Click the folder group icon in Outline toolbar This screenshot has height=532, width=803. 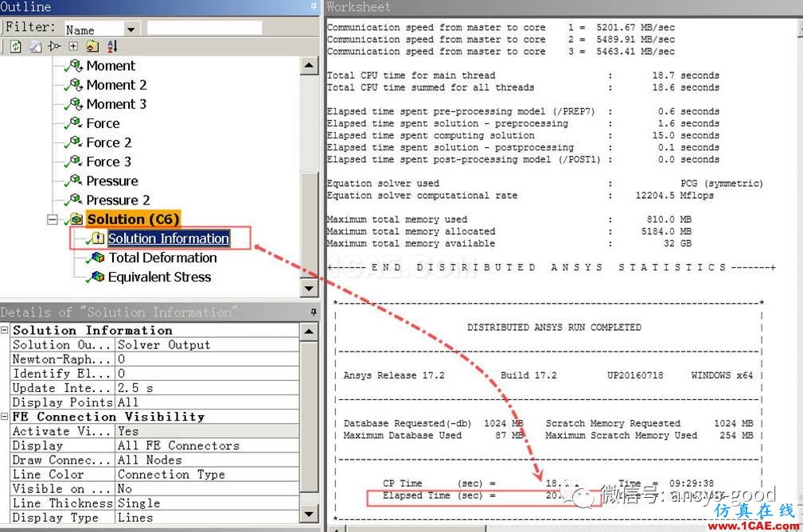tap(92, 47)
